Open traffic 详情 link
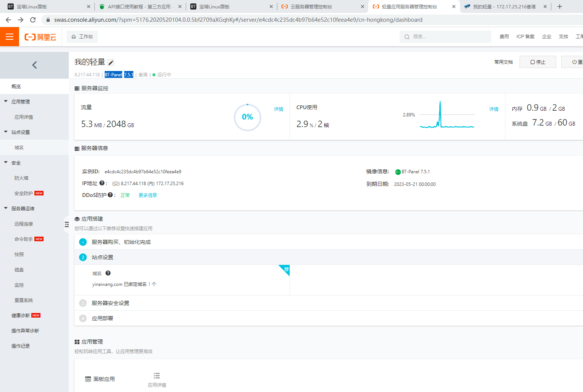 pyautogui.click(x=279, y=109)
